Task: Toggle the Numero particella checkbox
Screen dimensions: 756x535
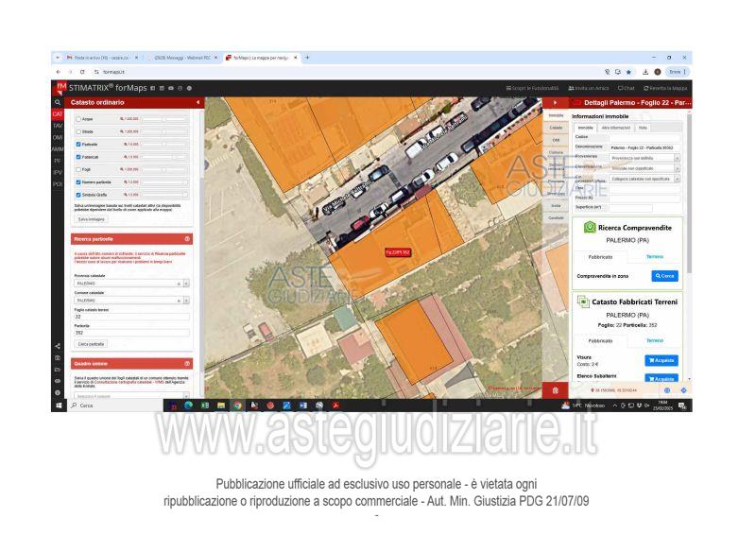Action: point(77,181)
